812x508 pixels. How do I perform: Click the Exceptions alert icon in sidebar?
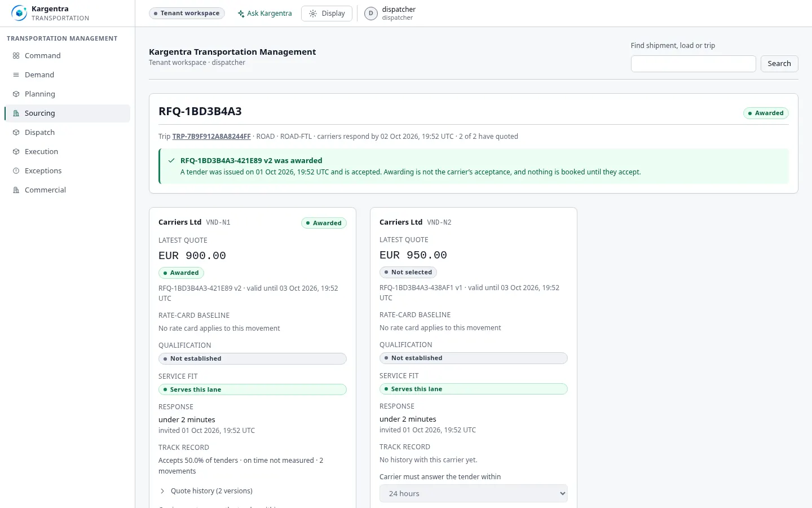(16, 171)
